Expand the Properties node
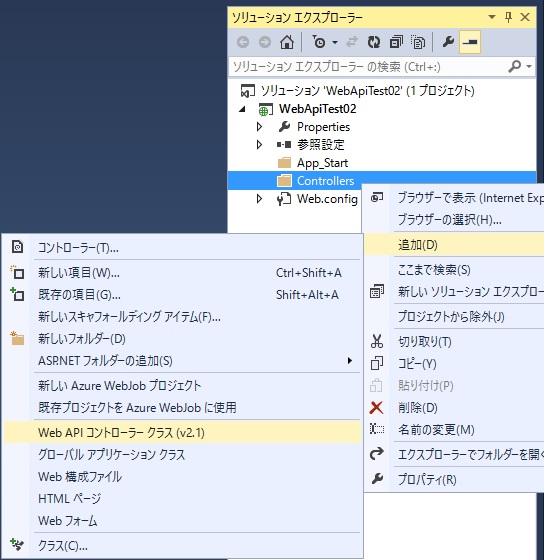The image size is (544, 560). [x=260, y=127]
